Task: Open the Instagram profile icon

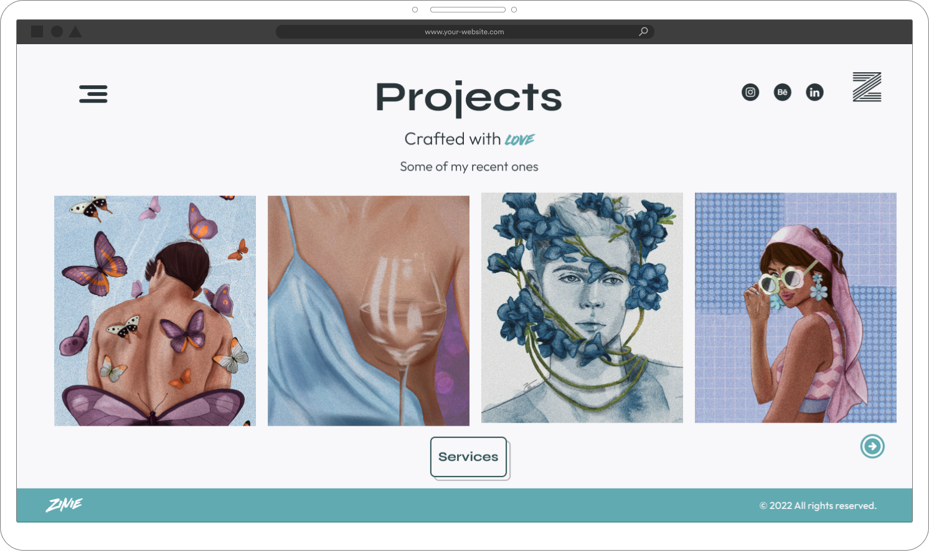Action: (750, 92)
